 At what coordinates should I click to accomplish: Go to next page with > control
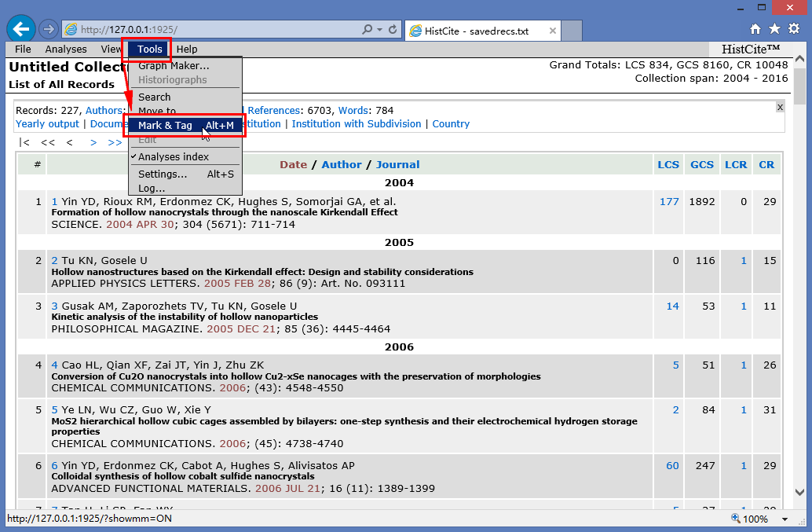point(93,142)
